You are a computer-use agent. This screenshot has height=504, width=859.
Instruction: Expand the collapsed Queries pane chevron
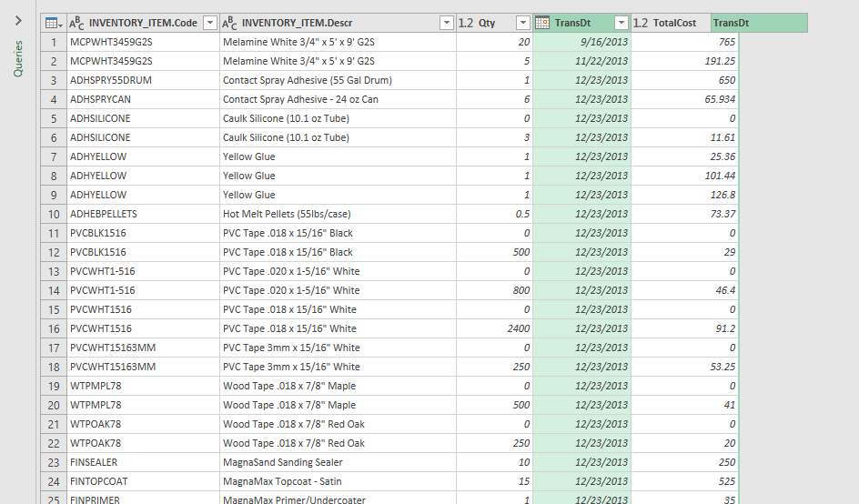[x=18, y=20]
